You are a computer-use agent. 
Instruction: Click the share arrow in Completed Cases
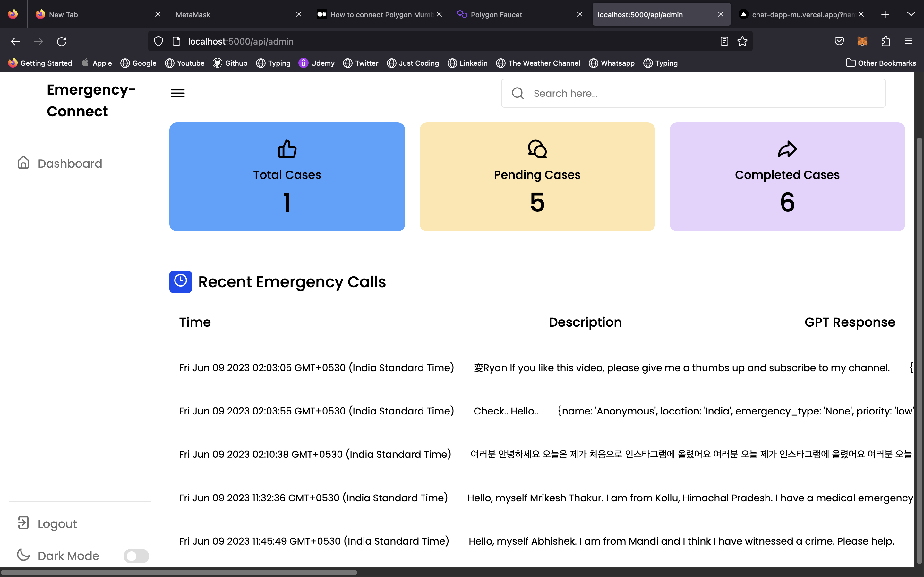click(787, 149)
